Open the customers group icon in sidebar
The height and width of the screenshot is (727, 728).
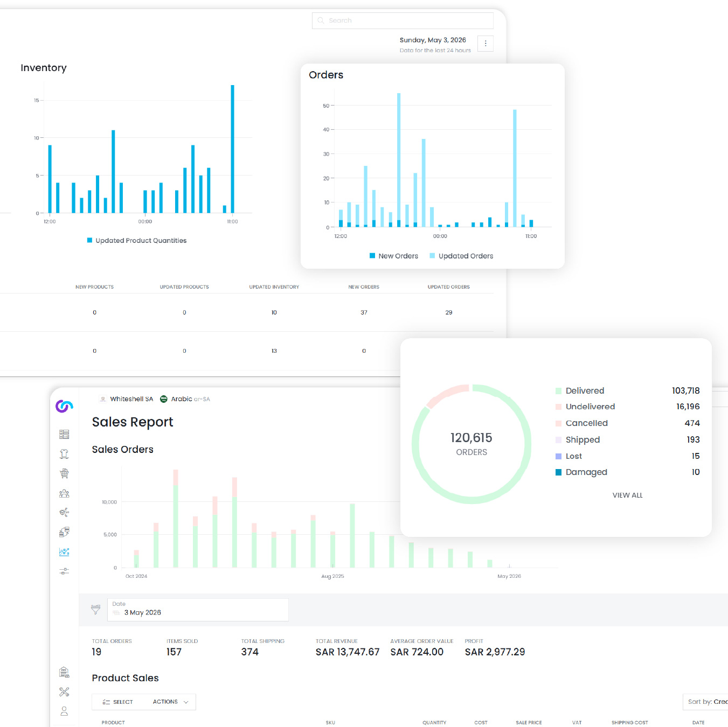(x=64, y=493)
